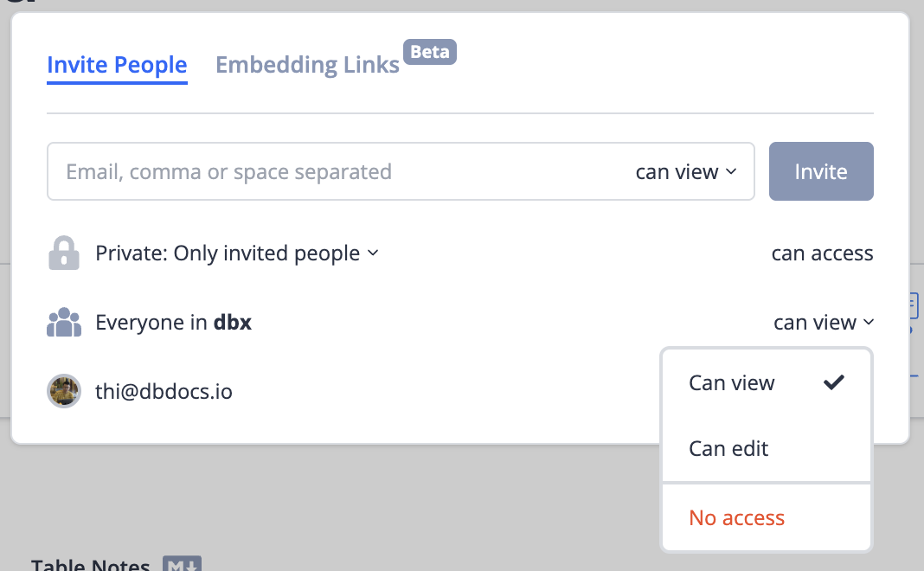This screenshot has height=571, width=924.
Task: Open the permission dropdown inside the email field
Action: click(x=686, y=171)
